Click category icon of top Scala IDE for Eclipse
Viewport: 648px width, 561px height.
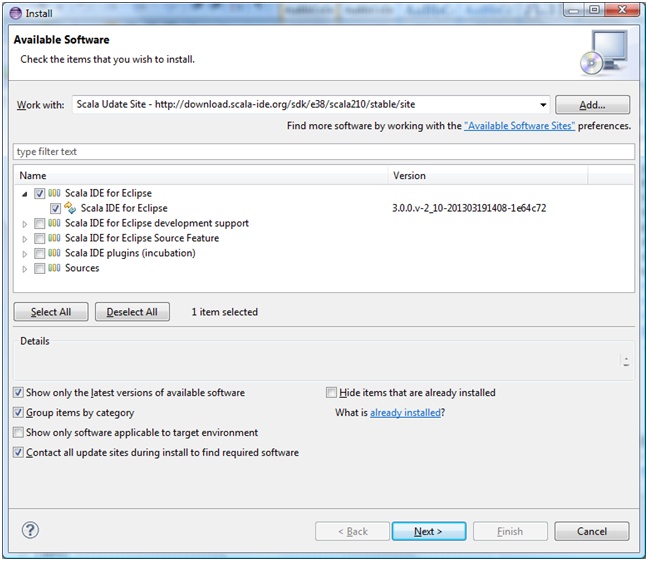click(54, 193)
